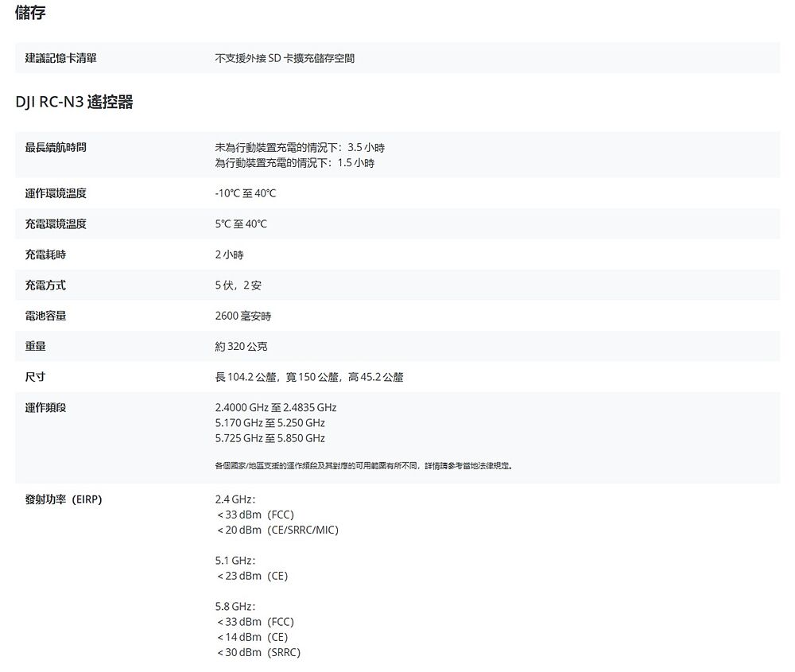Click the 3.5 小時 battery life line
This screenshot has height=672, width=795.
click(300, 148)
